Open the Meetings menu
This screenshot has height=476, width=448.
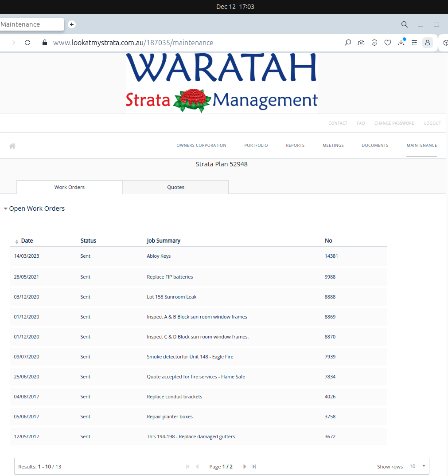pos(333,146)
